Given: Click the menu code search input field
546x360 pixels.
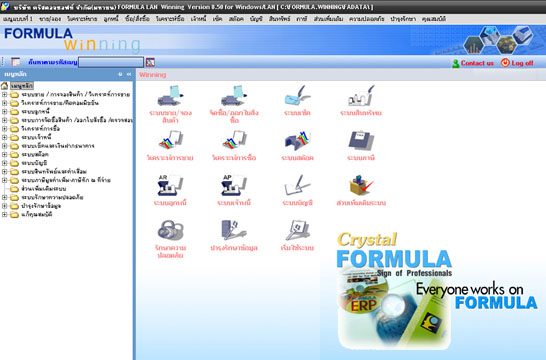Looking at the screenshot, I should coord(111,62).
